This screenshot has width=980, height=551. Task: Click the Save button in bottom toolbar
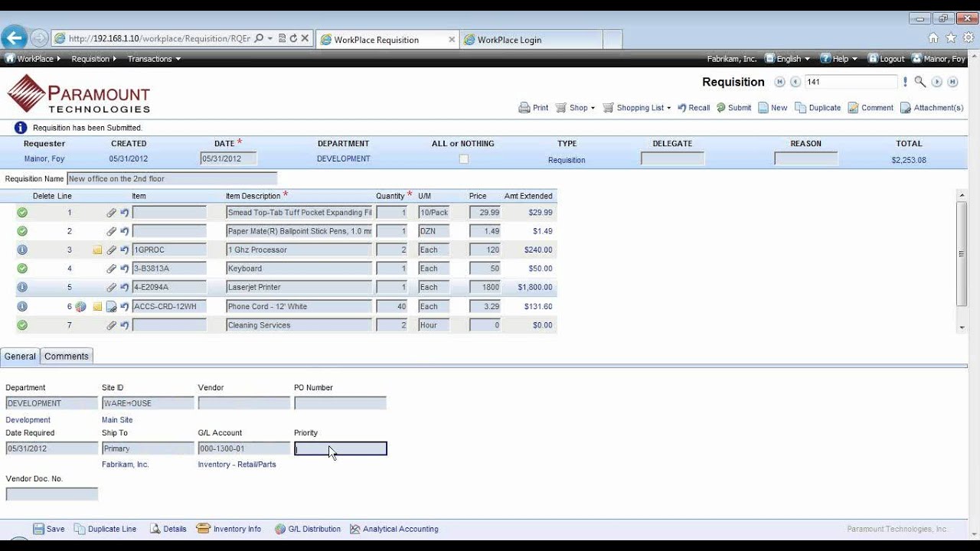(x=49, y=529)
